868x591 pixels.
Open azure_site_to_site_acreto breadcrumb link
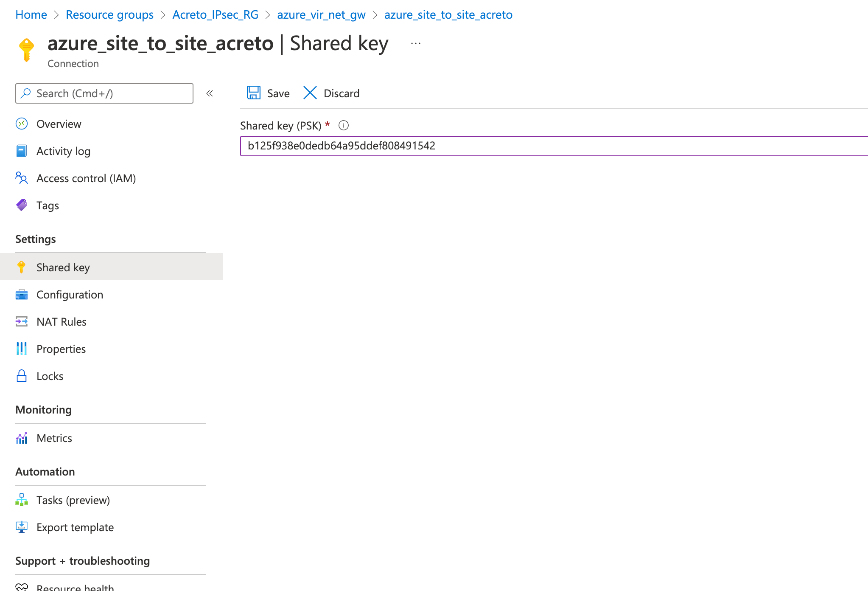(448, 14)
